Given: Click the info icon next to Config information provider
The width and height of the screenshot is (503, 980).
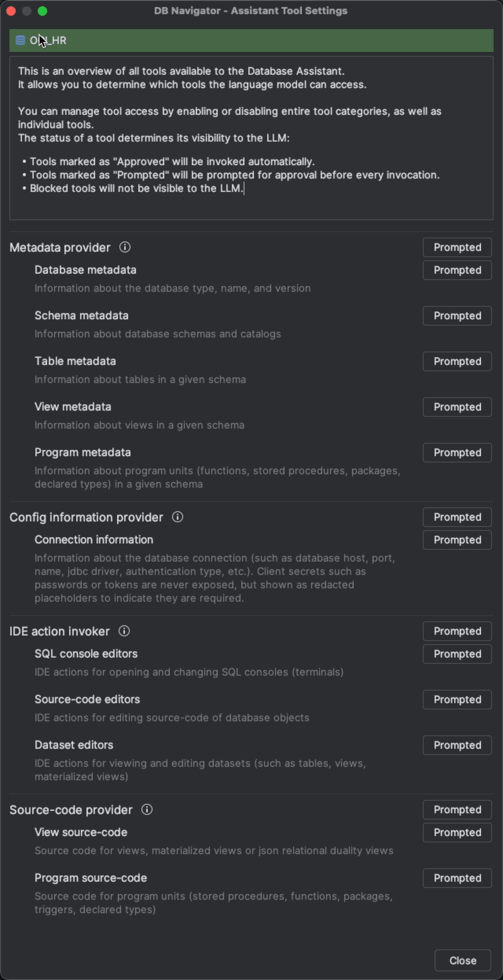Looking at the screenshot, I should coord(177,517).
